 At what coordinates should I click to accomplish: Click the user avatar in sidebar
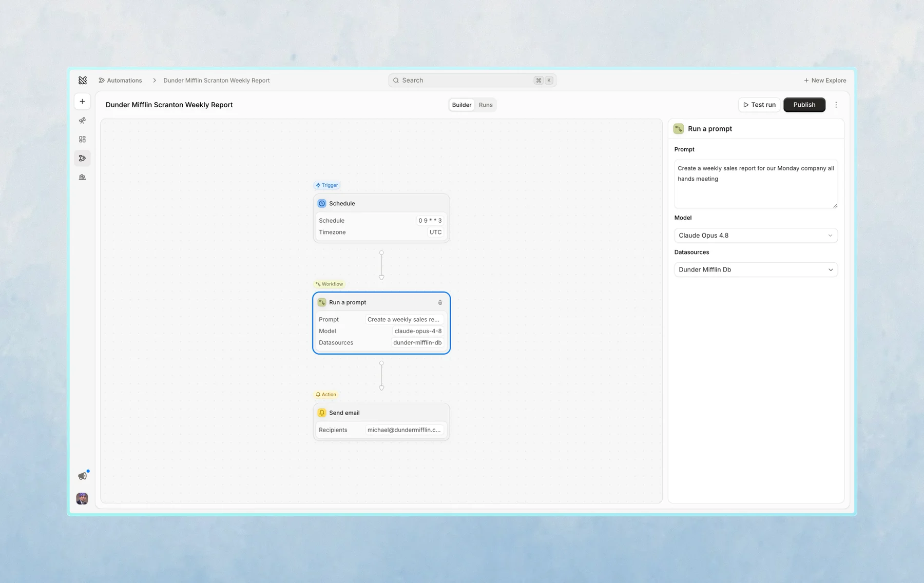click(82, 498)
